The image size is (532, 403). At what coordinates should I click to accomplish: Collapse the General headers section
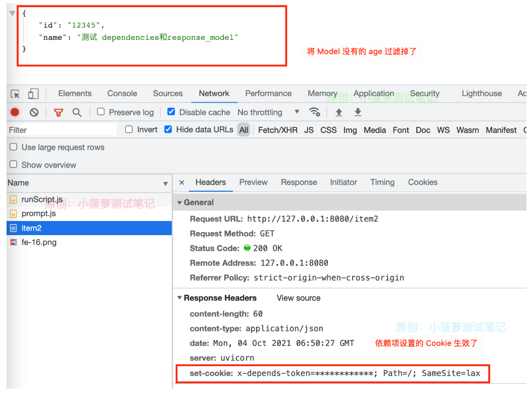coord(179,202)
